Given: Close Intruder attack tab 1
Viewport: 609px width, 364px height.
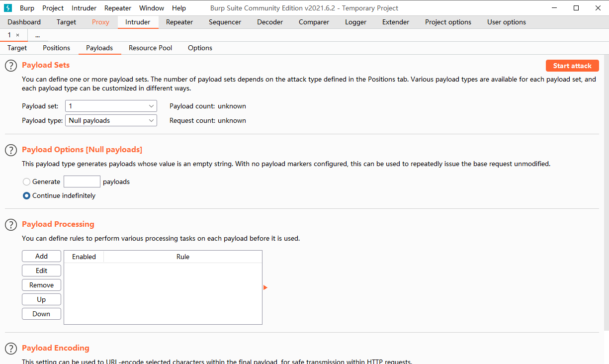Looking at the screenshot, I should click(18, 35).
